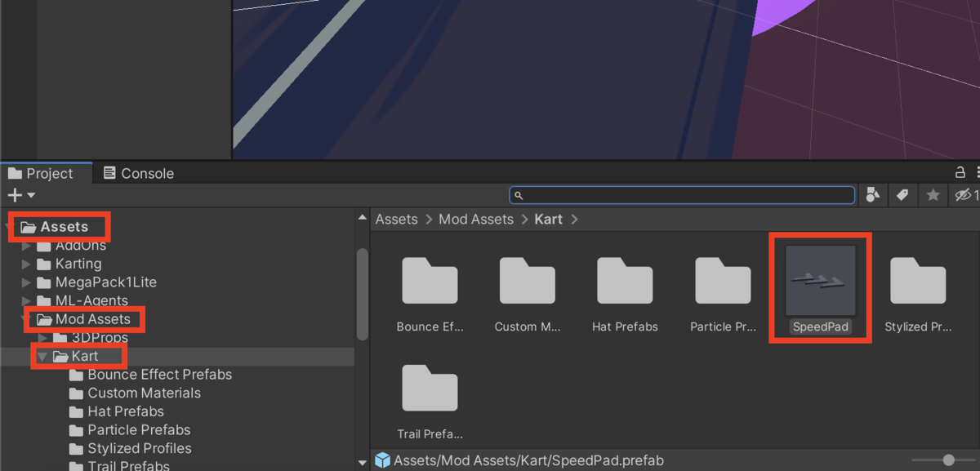The height and width of the screenshot is (471, 980).
Task: Open the plus create asset menu
Action: pyautogui.click(x=21, y=195)
